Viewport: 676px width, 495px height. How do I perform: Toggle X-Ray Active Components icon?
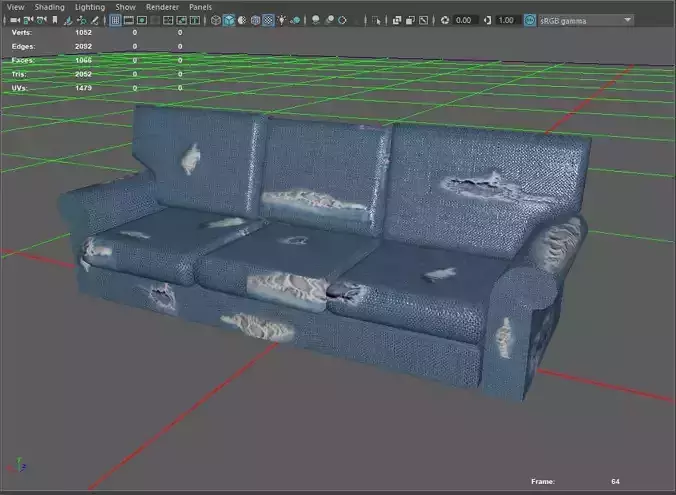410,20
